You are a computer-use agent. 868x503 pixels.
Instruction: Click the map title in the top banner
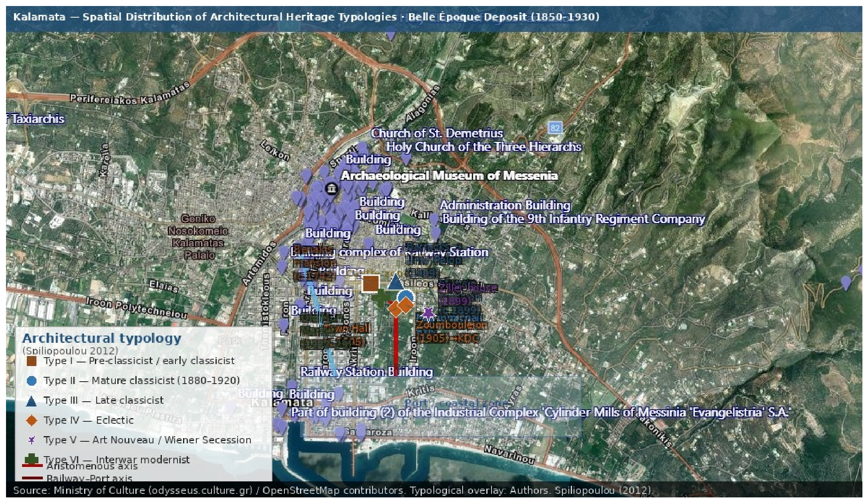click(x=306, y=17)
